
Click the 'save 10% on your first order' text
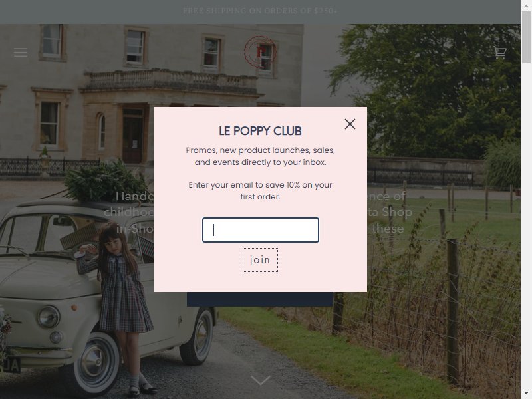pyautogui.click(x=286, y=190)
